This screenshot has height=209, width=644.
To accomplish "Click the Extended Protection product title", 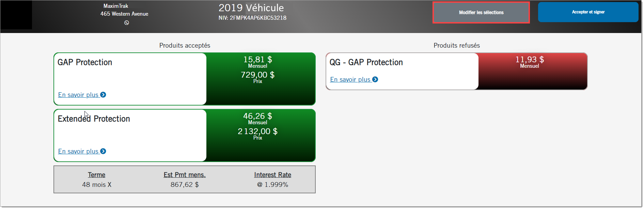I will tap(94, 119).
